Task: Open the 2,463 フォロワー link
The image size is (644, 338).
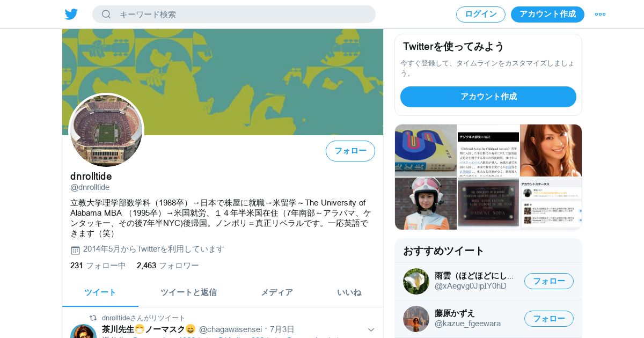Action: pos(168,266)
